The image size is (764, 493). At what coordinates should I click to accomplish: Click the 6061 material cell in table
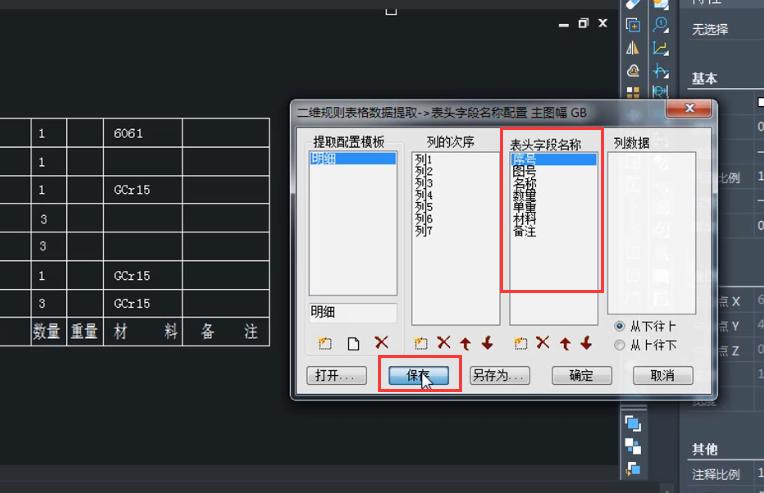pyautogui.click(x=143, y=133)
